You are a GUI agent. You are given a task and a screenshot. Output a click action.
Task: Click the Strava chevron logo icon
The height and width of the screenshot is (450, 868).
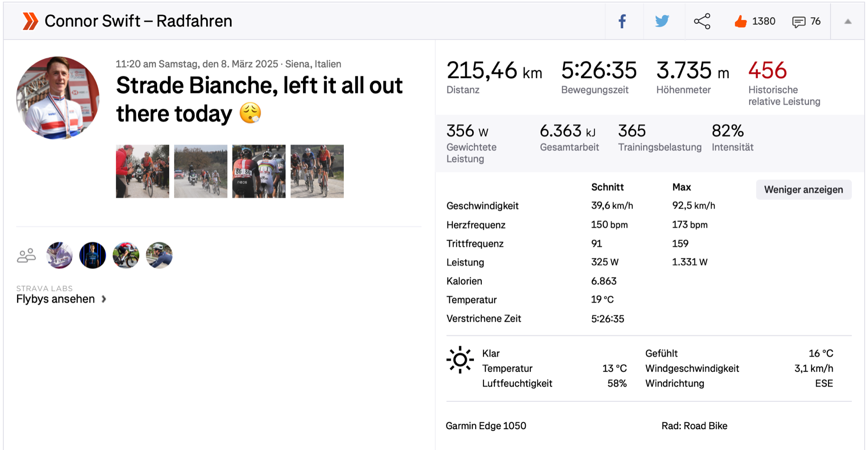(30, 21)
